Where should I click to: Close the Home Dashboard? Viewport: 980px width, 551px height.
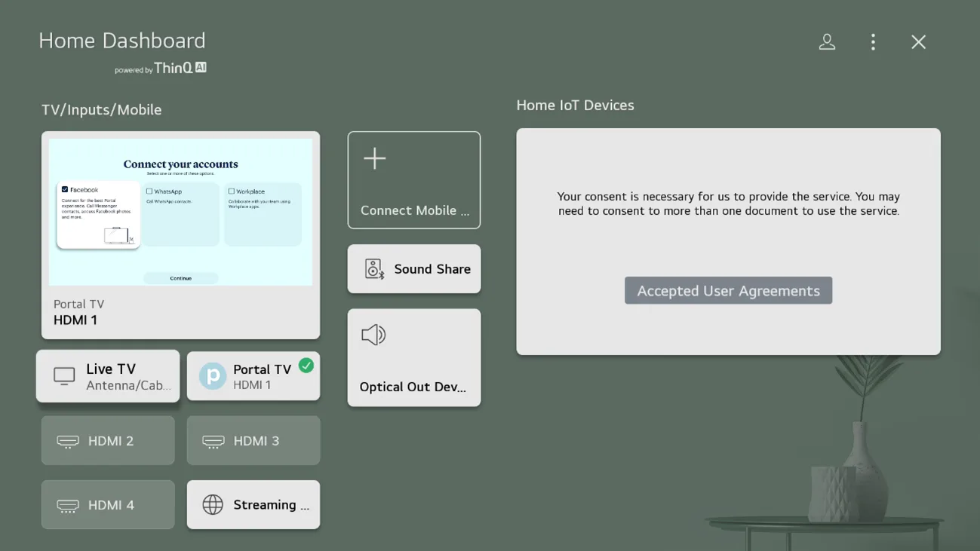click(x=918, y=42)
